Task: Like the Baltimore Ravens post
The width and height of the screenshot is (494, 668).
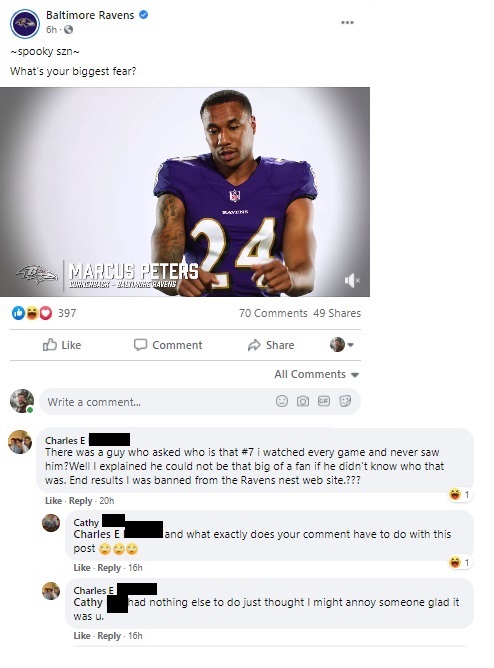Action: tap(62, 345)
